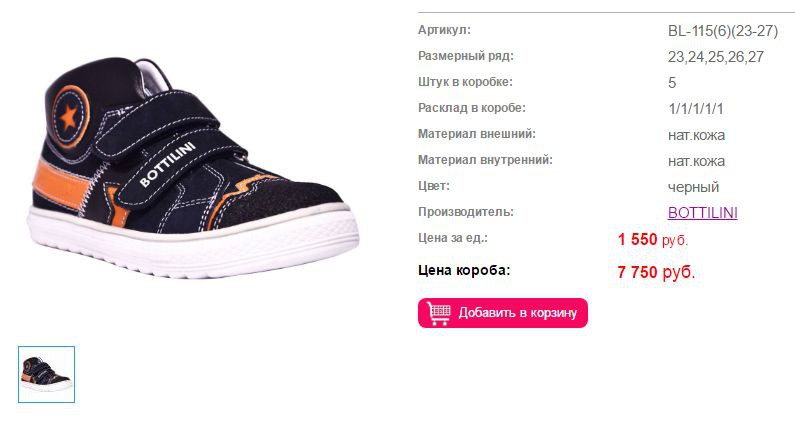This screenshot has width=795, height=428.
Task: Add the product to the cart via Добавить в корзину
Action: coord(502,313)
